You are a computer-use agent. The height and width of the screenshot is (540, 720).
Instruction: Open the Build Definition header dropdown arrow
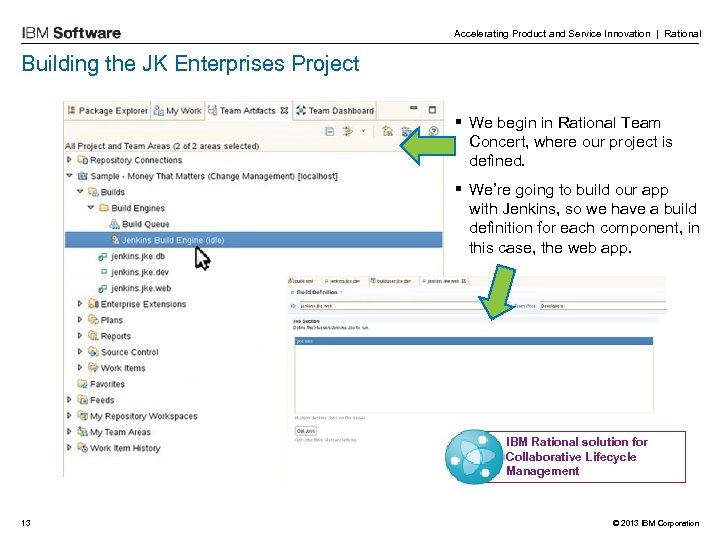click(341, 292)
